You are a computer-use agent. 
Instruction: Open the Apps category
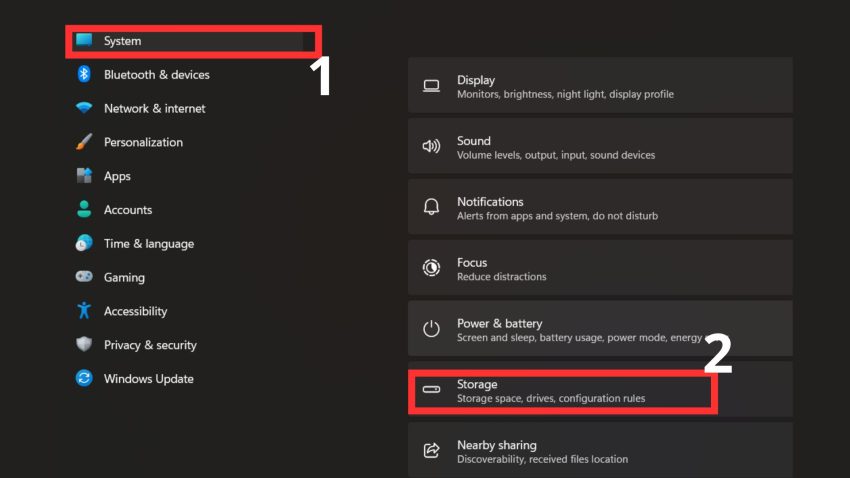117,176
